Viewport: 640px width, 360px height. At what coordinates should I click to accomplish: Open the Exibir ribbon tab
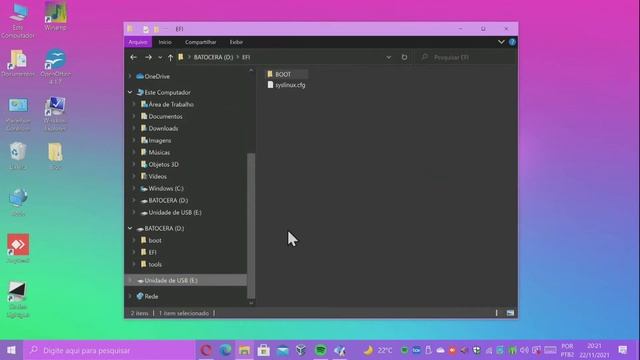[236, 42]
